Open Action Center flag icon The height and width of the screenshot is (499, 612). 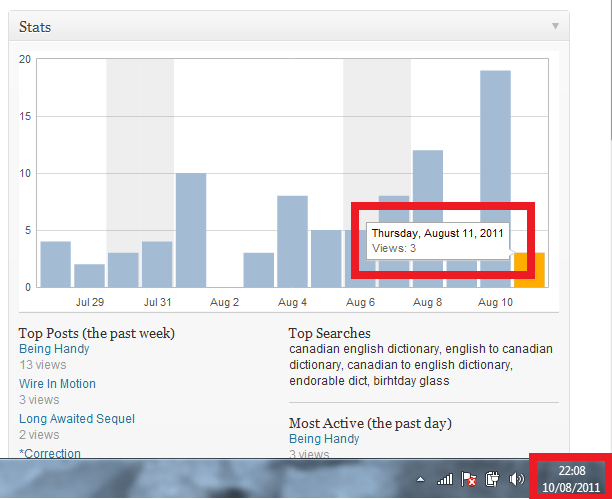point(468,480)
